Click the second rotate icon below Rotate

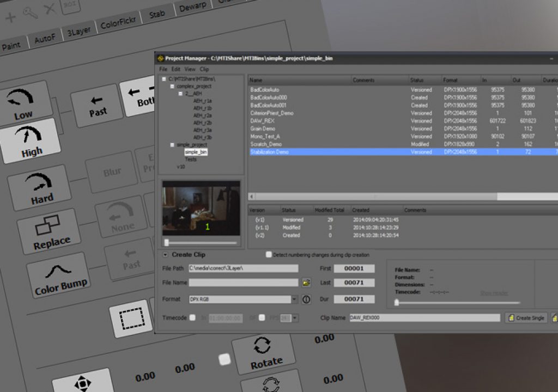pos(271,383)
